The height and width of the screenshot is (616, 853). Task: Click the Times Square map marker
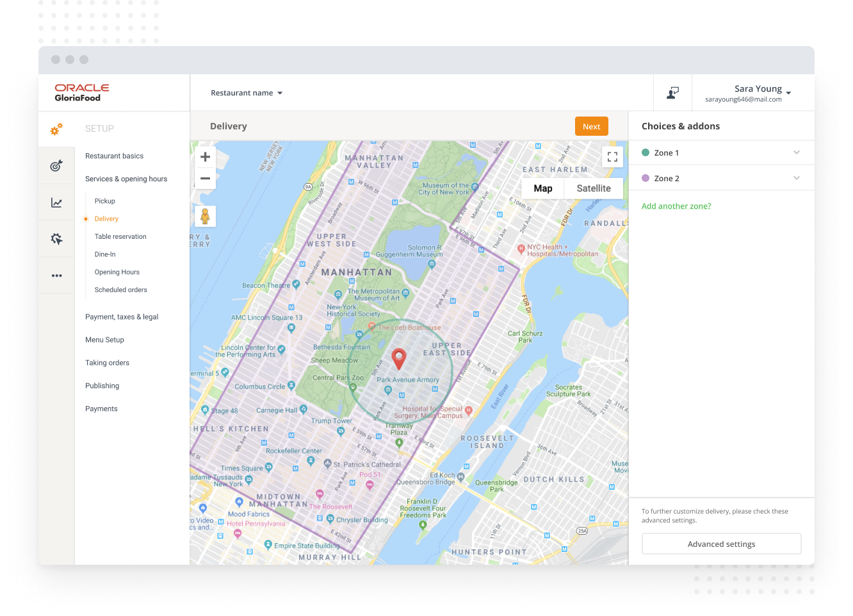click(x=269, y=467)
